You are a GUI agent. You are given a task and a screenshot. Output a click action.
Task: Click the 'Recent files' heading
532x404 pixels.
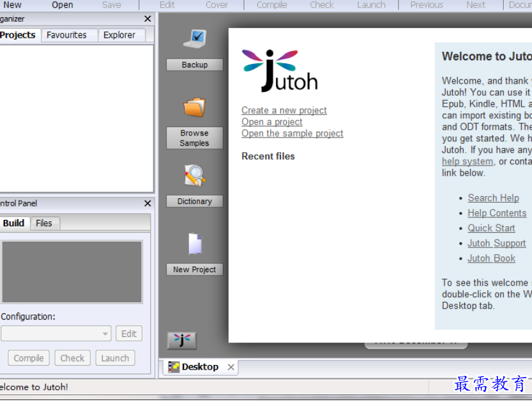click(x=268, y=156)
